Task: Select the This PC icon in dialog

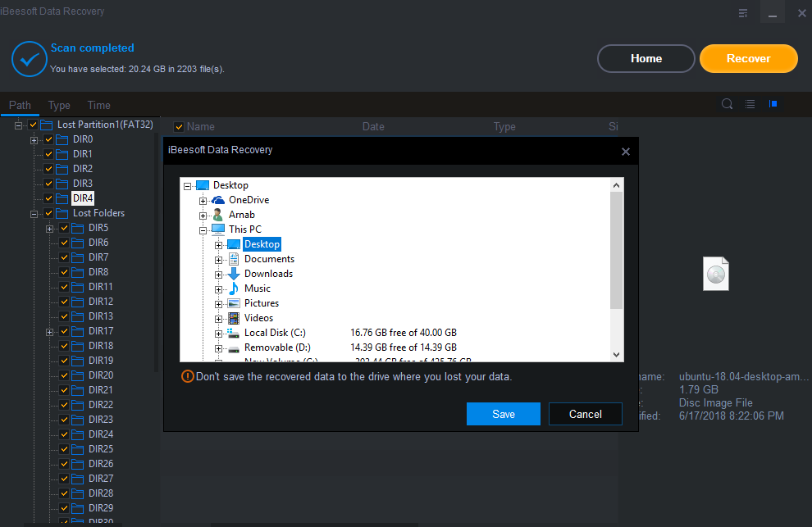Action: [x=218, y=229]
